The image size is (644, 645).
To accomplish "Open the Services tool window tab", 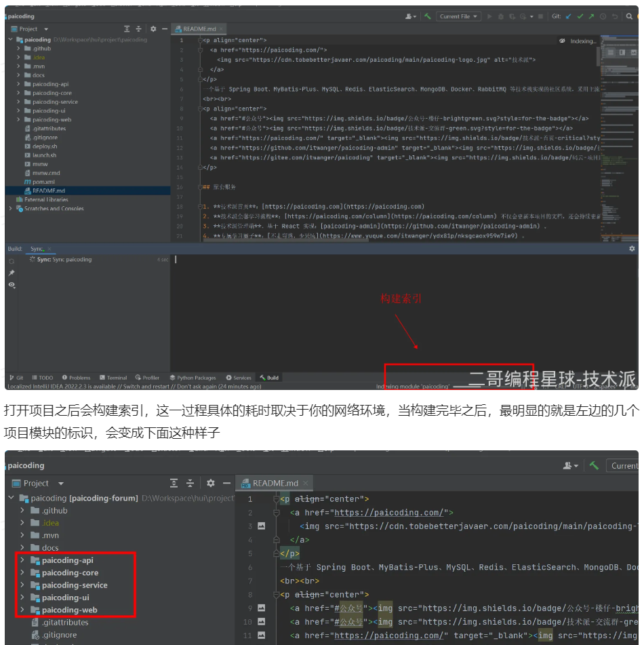I will coord(239,378).
